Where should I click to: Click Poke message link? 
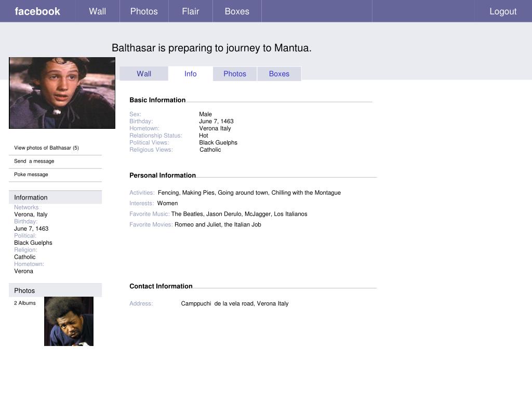31,175
